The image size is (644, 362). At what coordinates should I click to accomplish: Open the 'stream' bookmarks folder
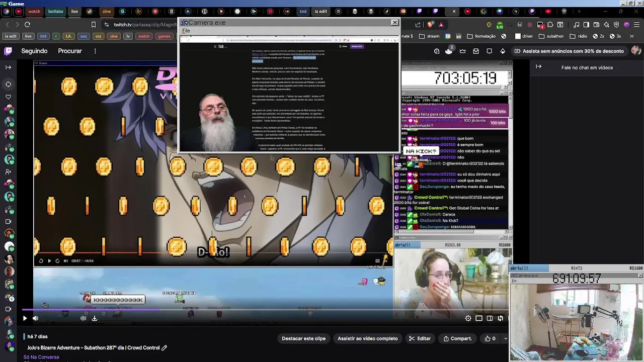[x=429, y=36]
